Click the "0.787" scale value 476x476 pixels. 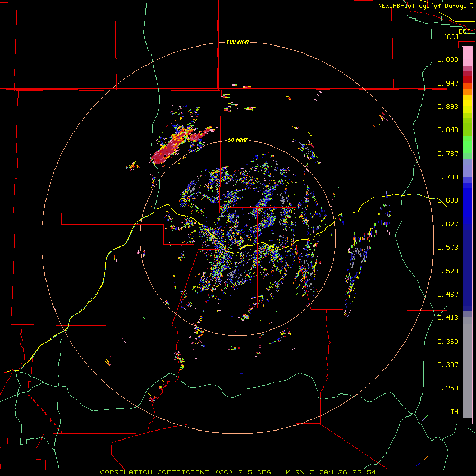point(448,153)
